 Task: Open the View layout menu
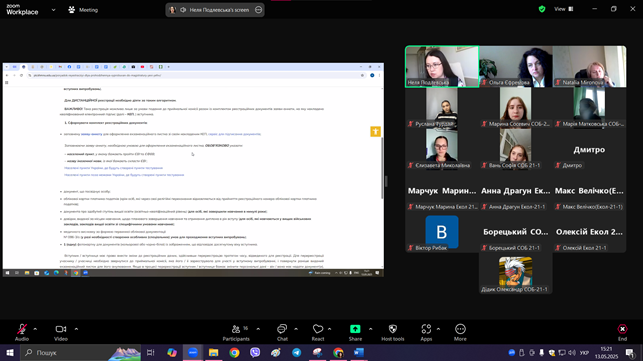(564, 9)
